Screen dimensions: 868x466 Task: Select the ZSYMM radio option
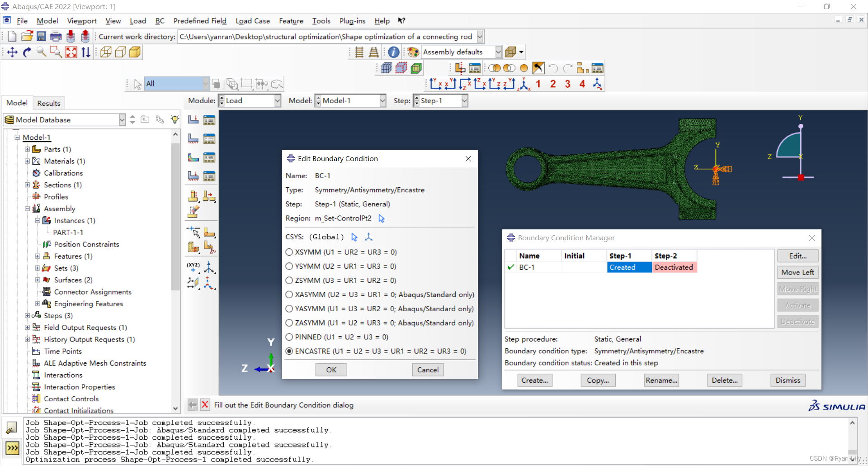pyautogui.click(x=289, y=281)
